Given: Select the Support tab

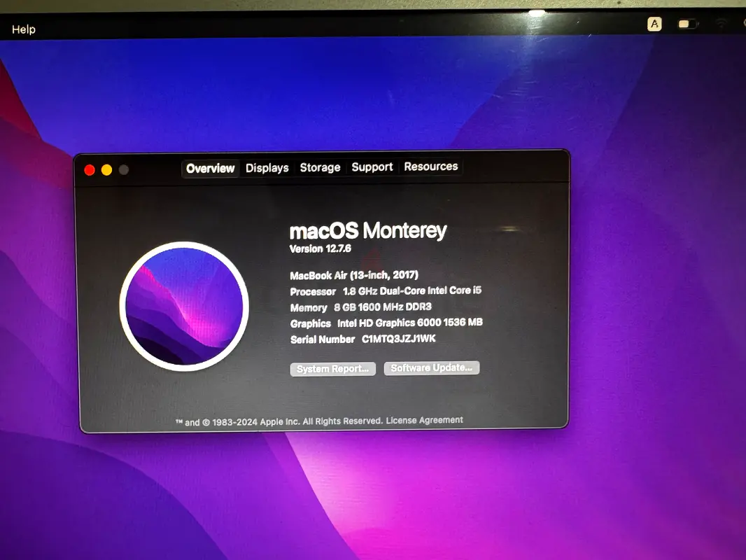Looking at the screenshot, I should tap(372, 167).
